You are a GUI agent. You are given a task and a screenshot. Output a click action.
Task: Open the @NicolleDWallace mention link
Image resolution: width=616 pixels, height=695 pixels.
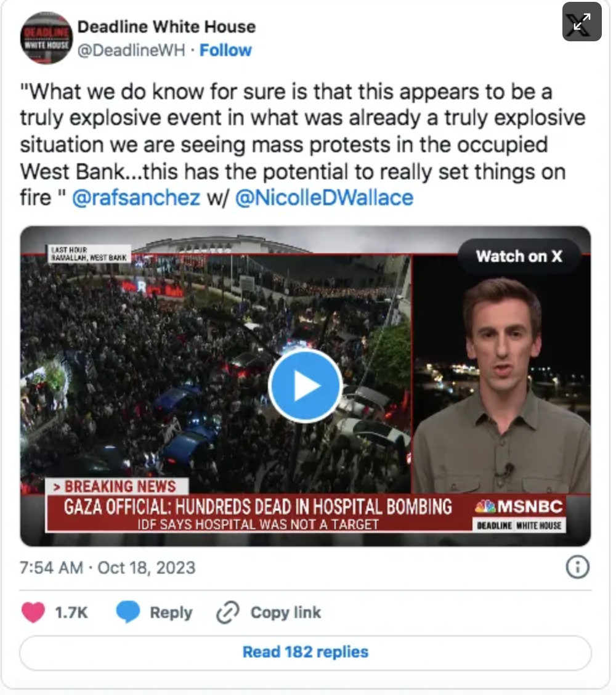coord(324,198)
